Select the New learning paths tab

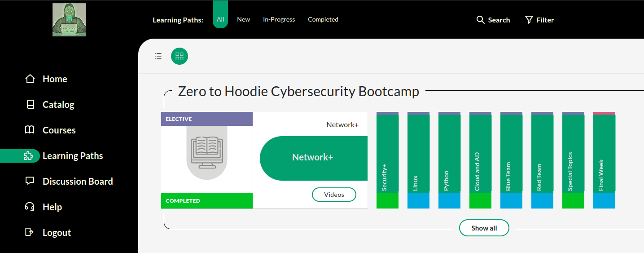pos(244,19)
